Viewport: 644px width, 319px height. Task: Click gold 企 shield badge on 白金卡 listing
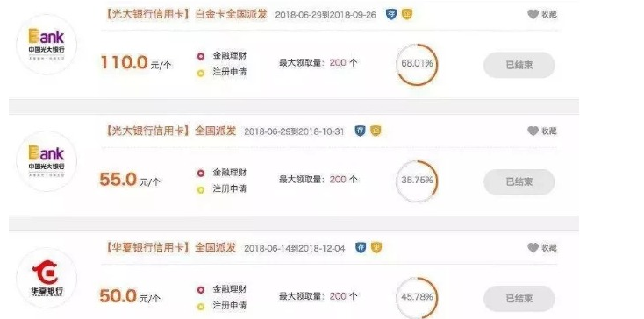[406, 14]
